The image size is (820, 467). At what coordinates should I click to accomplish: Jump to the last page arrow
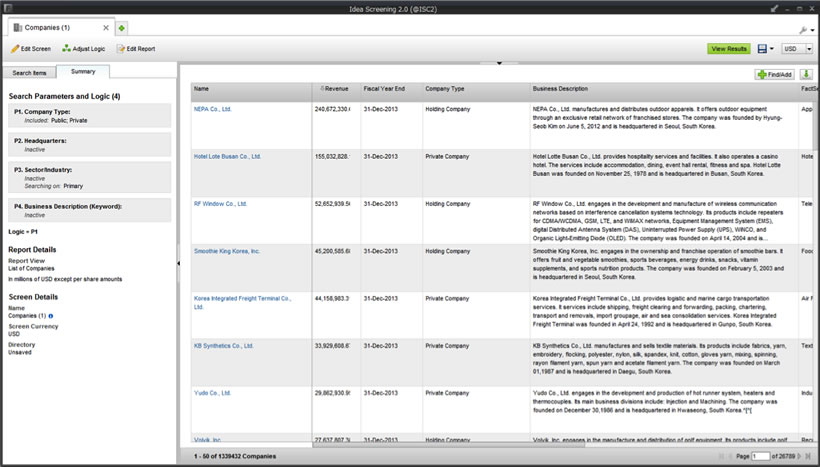pos(808,457)
